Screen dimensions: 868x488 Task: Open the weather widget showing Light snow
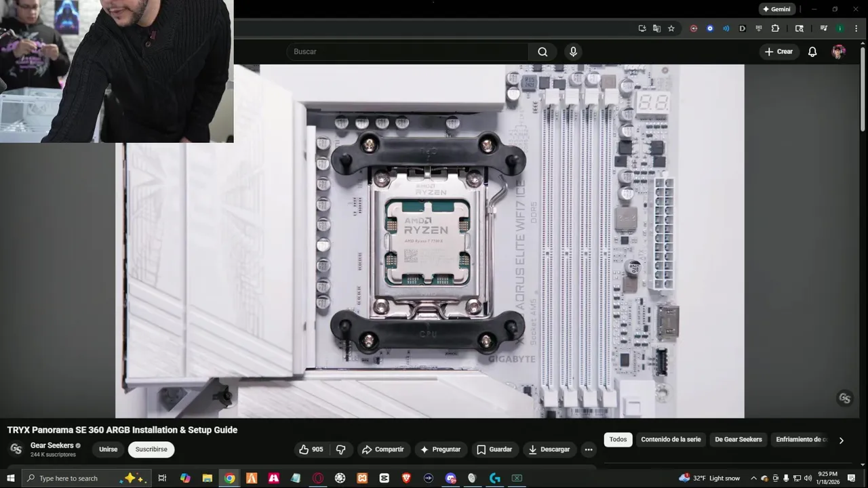(710, 478)
